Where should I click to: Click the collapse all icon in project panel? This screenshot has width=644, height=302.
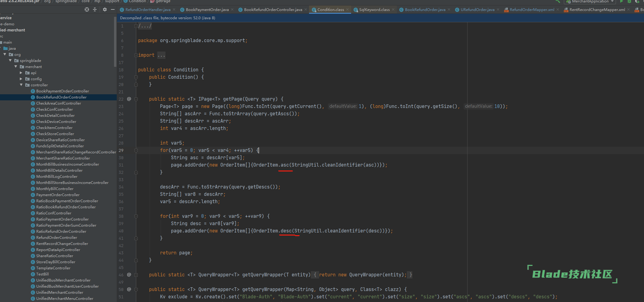point(95,9)
